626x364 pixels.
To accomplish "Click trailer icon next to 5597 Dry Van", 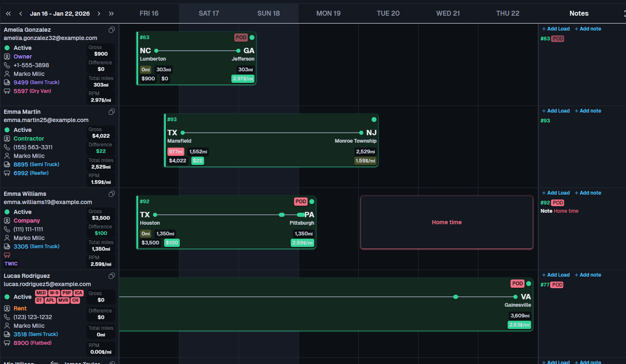I will pyautogui.click(x=7, y=91).
